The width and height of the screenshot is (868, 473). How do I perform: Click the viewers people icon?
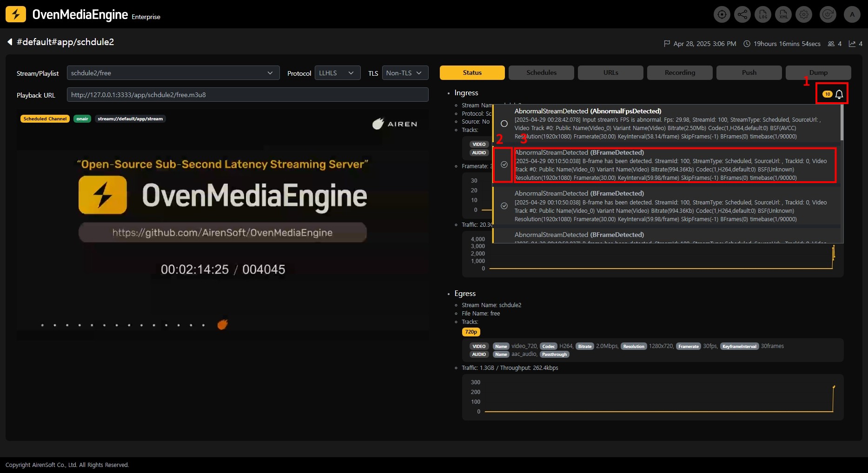pos(831,44)
